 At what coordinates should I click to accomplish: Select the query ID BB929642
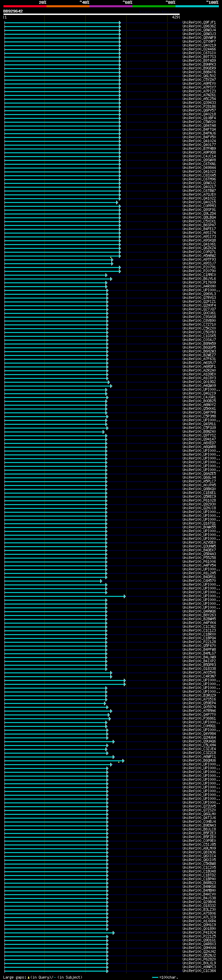(x=13, y=11)
